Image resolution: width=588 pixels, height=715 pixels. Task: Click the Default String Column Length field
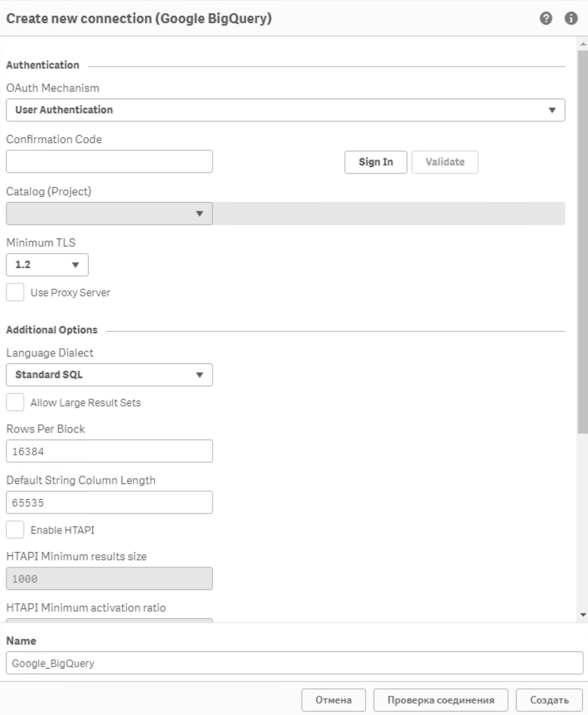(x=109, y=502)
